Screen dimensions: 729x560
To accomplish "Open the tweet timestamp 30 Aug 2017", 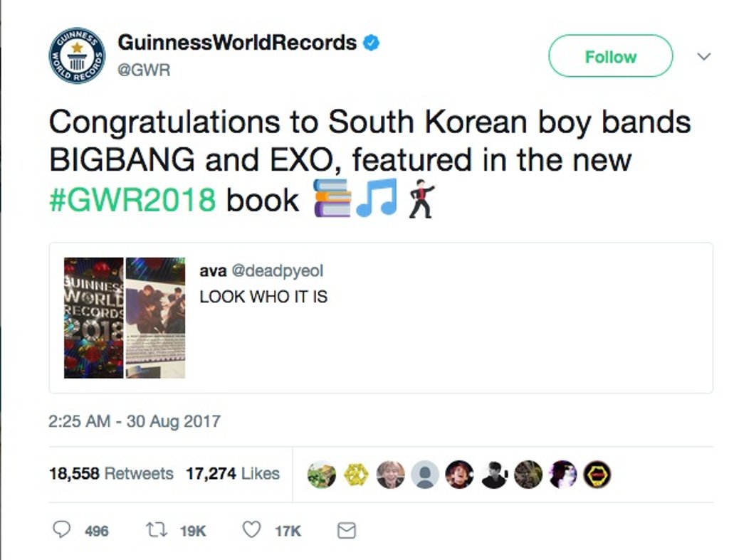I will pos(135,421).
